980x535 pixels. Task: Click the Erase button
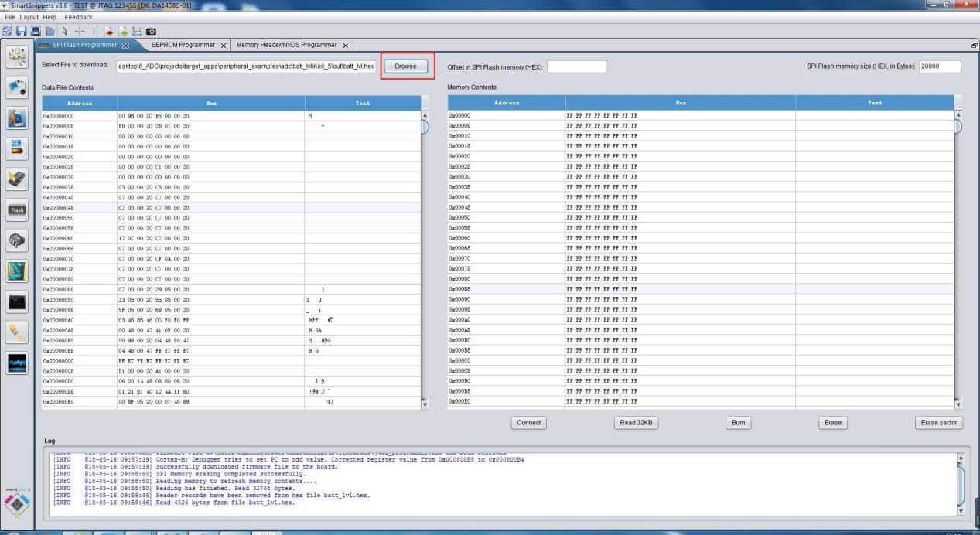pos(833,423)
